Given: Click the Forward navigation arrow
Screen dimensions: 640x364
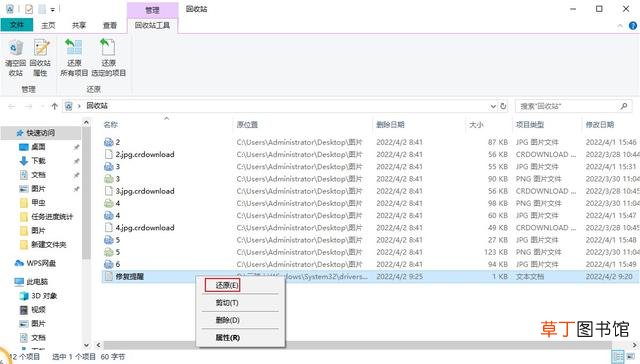Looking at the screenshot, I should tap(28, 106).
